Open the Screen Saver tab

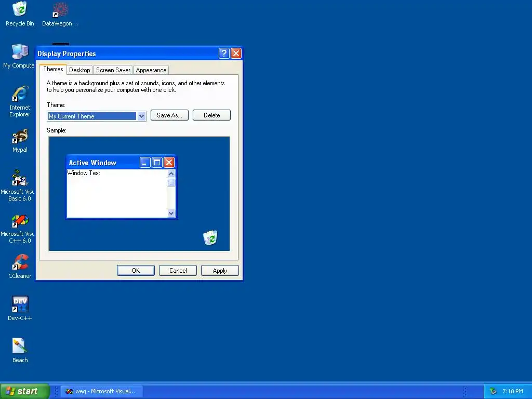pyautogui.click(x=113, y=70)
